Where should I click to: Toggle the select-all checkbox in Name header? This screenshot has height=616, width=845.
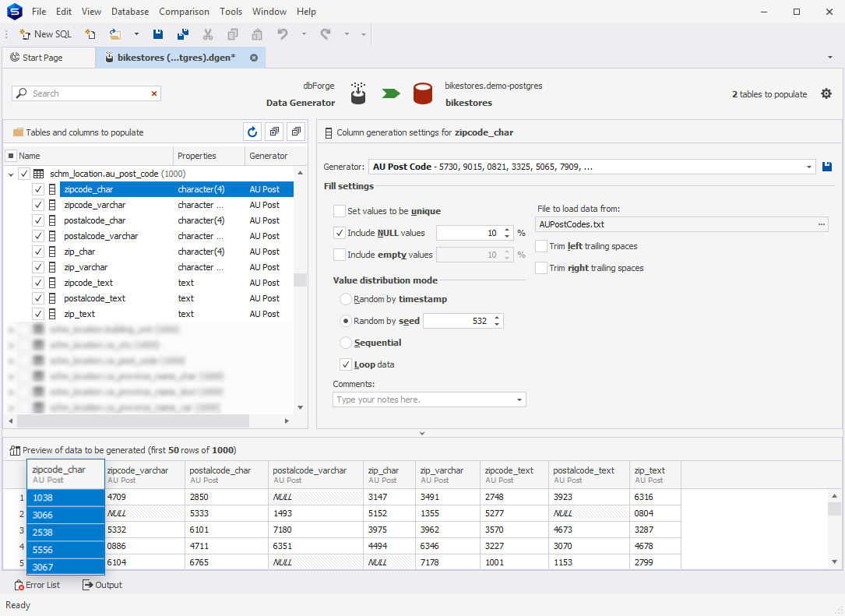[x=11, y=156]
